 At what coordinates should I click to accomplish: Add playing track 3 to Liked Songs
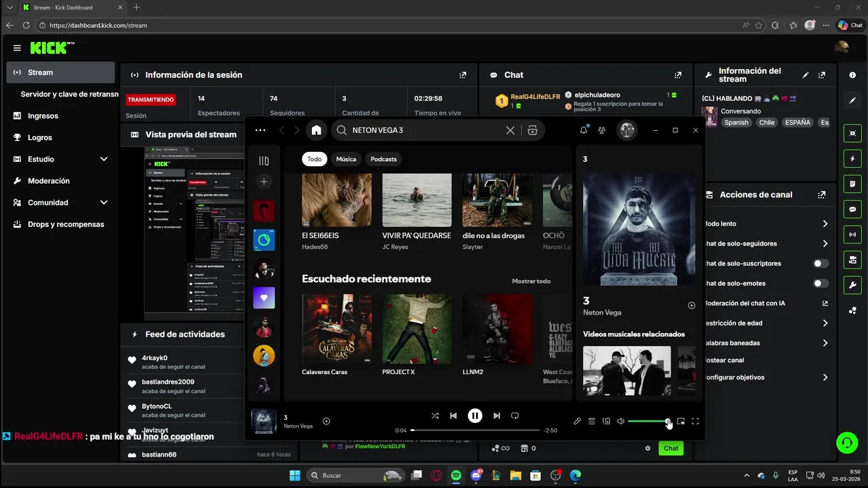click(x=326, y=421)
